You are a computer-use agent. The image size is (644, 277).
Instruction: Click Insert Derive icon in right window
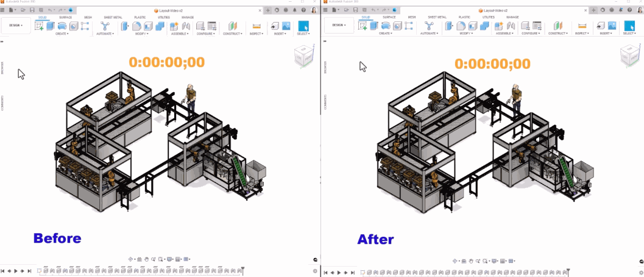pos(601,26)
